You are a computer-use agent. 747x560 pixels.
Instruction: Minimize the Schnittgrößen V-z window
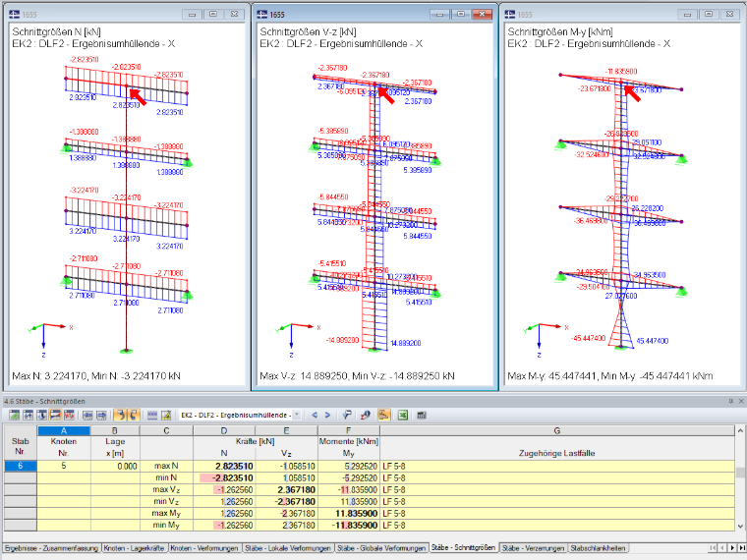[x=439, y=15]
